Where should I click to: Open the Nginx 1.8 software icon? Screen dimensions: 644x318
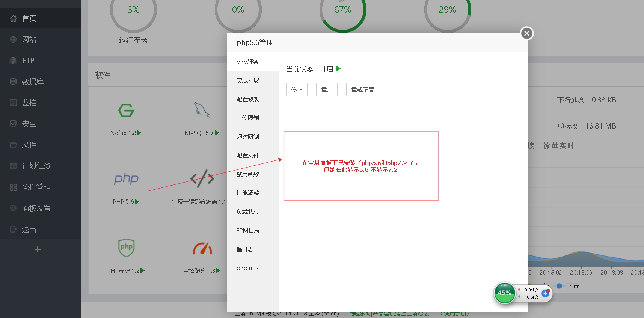(126, 111)
